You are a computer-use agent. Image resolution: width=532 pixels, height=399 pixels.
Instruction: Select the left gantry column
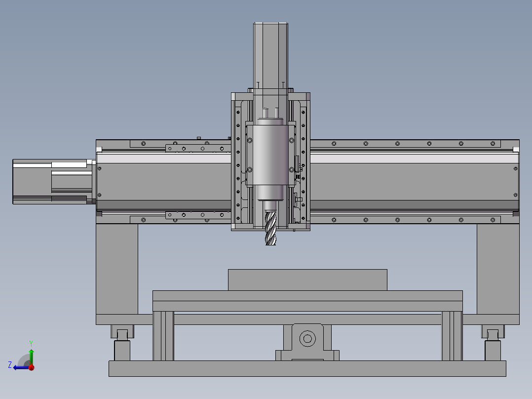[117, 269]
